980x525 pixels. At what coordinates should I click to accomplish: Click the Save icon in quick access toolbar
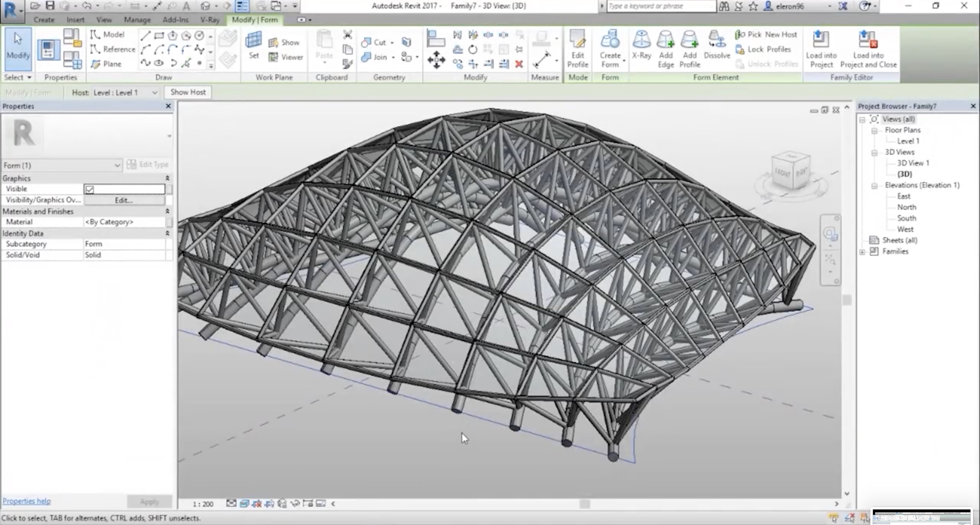[50, 6]
